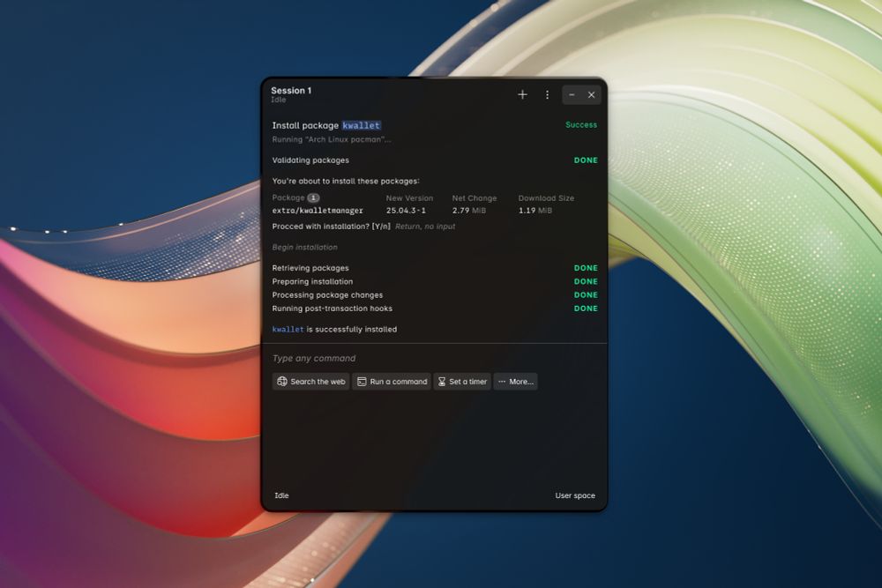Click 'You're about to install these packages' text
This screenshot has height=588, width=882.
point(346,181)
